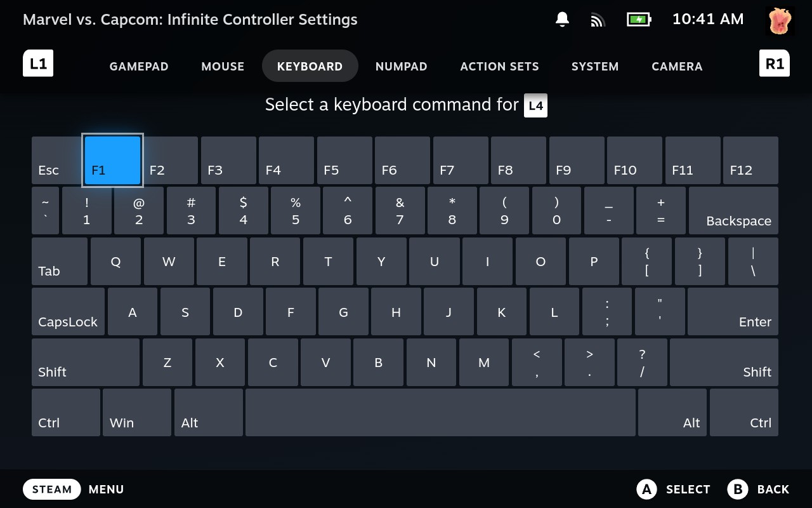This screenshot has width=812, height=508.
Task: Choose the apostrophe/quote key
Action: click(x=660, y=312)
